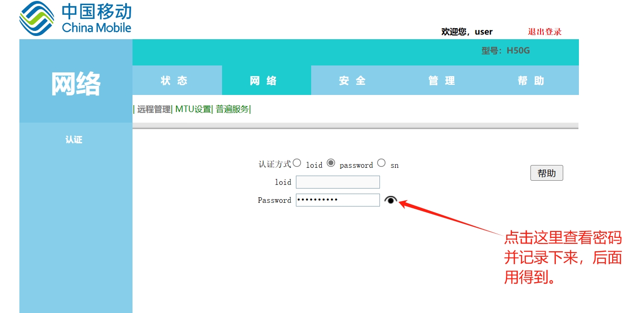Viewport: 644px width, 313px height.
Task: Open the 网络 tab
Action: click(266, 80)
